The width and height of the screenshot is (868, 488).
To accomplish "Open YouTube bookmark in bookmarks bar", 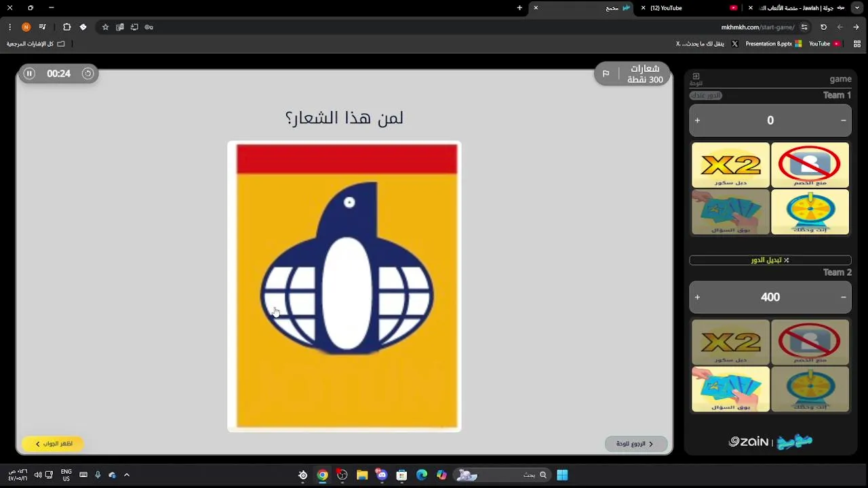I will tap(824, 43).
